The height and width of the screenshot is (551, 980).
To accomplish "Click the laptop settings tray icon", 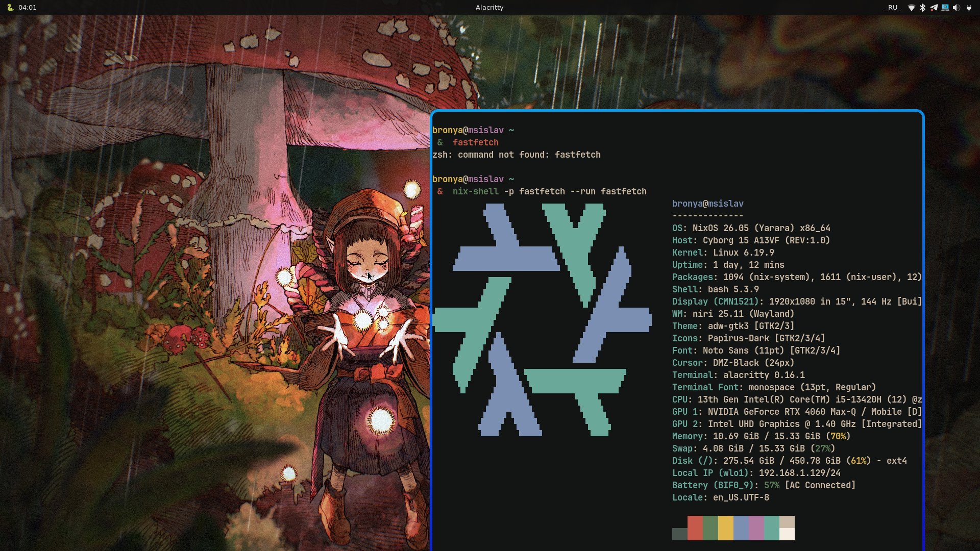I will [945, 8].
